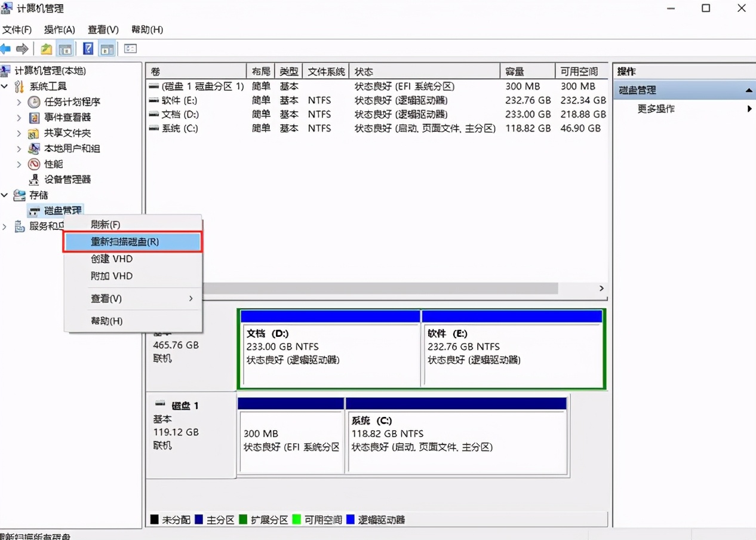The height and width of the screenshot is (540, 756).
Task: Toggle the Show/Hide Console Tree toolbar icon
Action: point(66,48)
